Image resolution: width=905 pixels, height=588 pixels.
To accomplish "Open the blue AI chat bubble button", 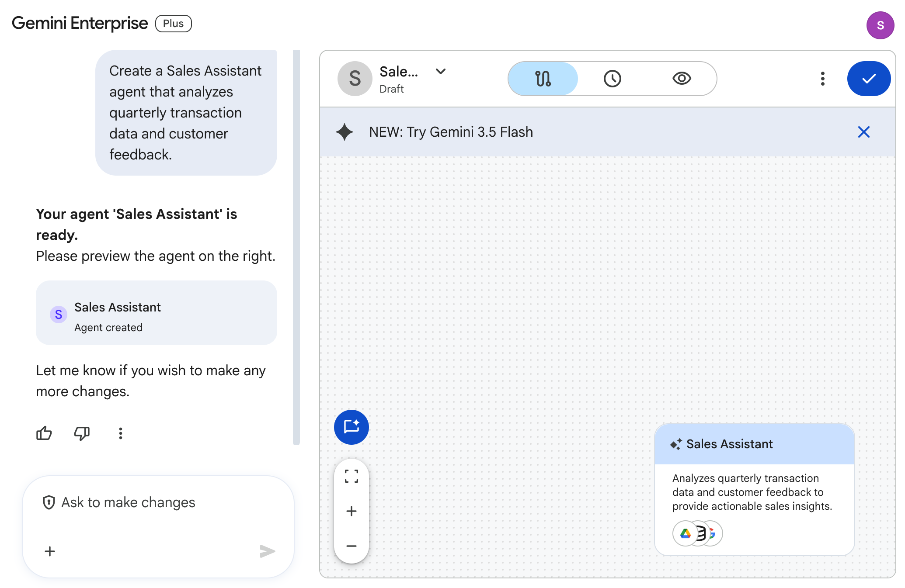I will 352,427.
